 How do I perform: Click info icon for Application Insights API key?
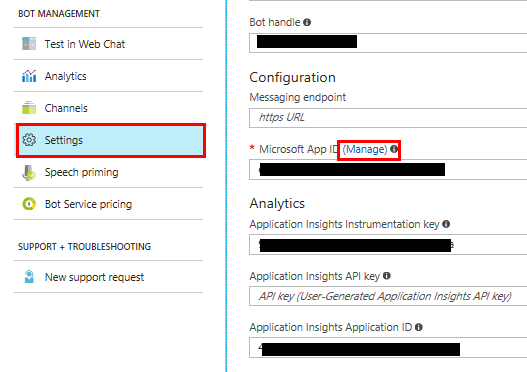[387, 276]
